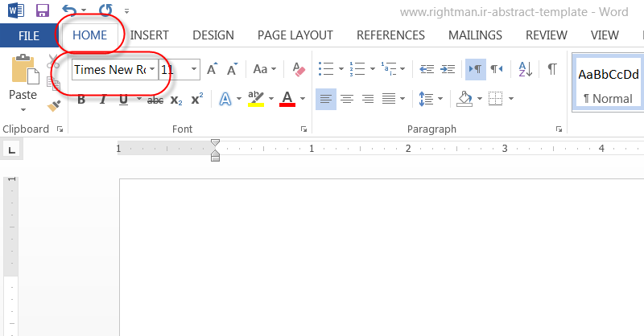Toggle Show/Hide paragraph marks
This screenshot has height=336, width=644.
552,70
